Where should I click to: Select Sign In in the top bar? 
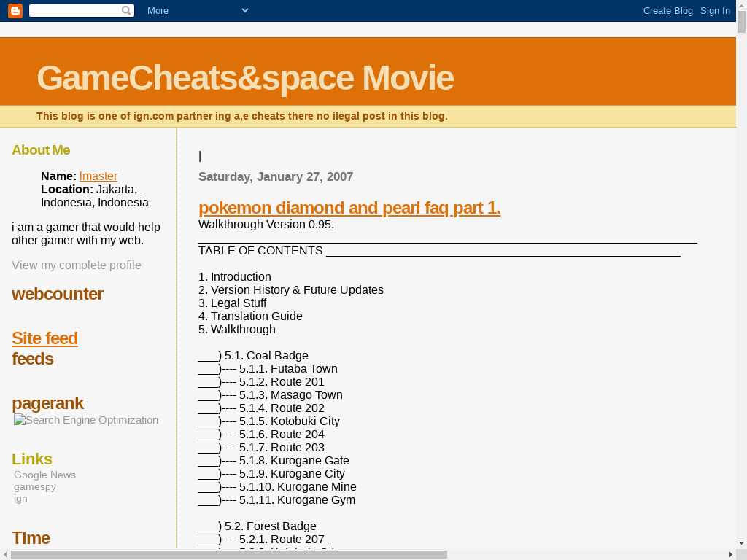[x=715, y=10]
